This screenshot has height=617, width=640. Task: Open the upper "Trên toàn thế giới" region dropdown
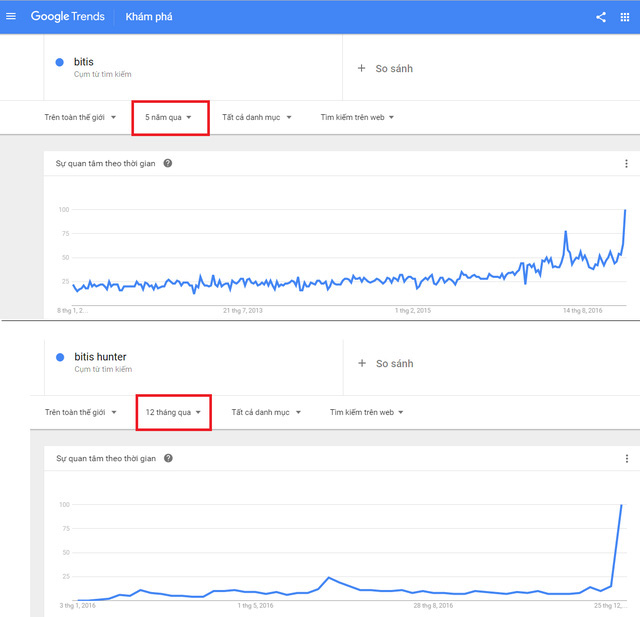[x=80, y=118]
